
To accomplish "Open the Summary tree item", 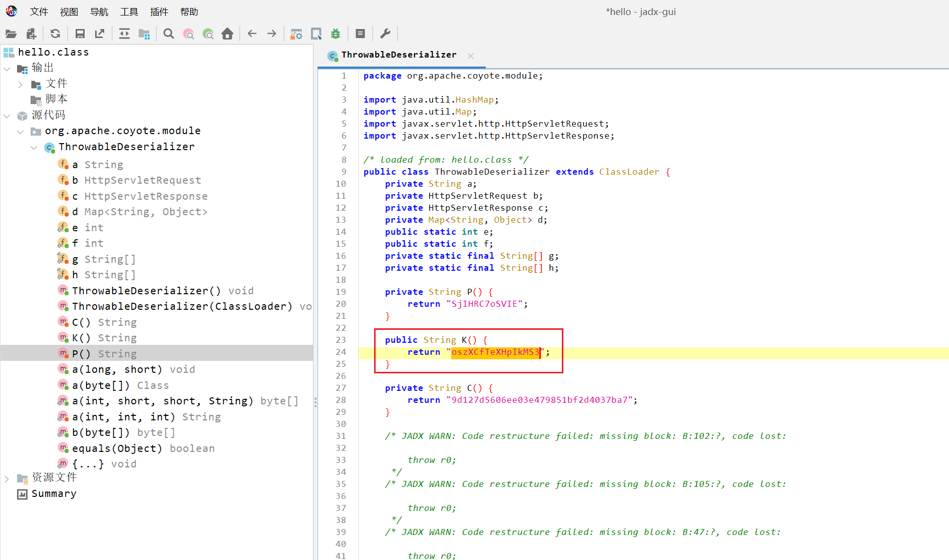I will coord(54,494).
